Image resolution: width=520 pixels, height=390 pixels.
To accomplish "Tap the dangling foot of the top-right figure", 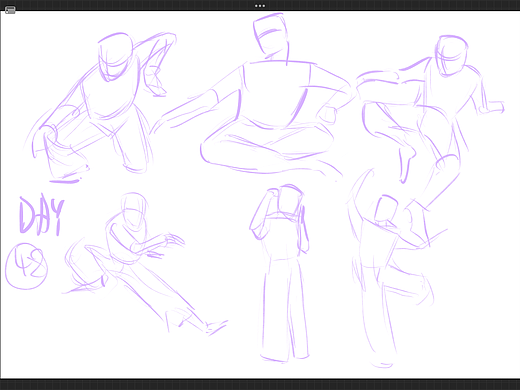I will (406, 166).
